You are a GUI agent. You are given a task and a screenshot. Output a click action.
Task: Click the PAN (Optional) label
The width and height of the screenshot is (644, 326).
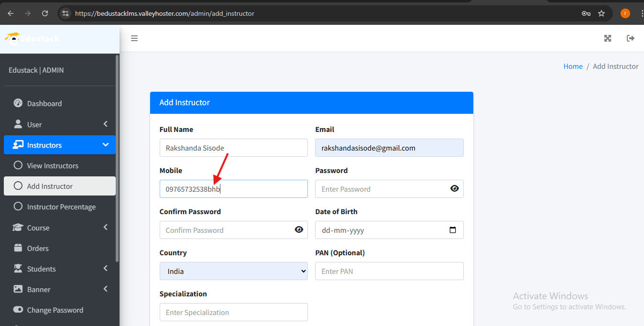click(340, 252)
